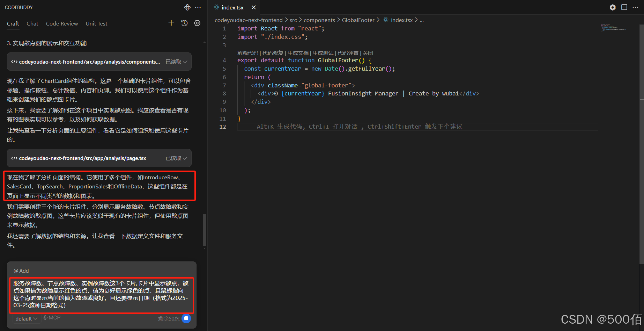Expand the 已读取 chevron on page.tsx
This screenshot has width=644, height=331.
tap(185, 158)
